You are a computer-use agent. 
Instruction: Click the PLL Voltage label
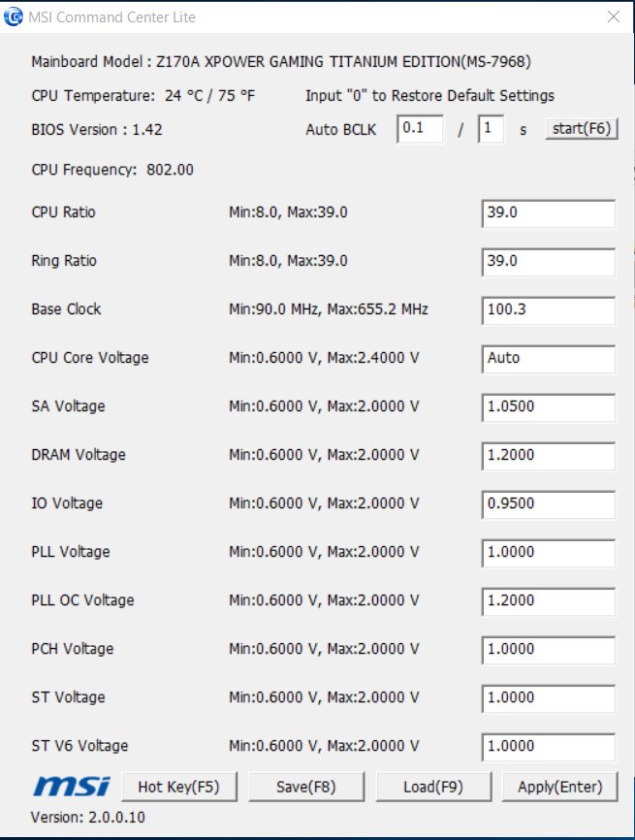click(71, 552)
